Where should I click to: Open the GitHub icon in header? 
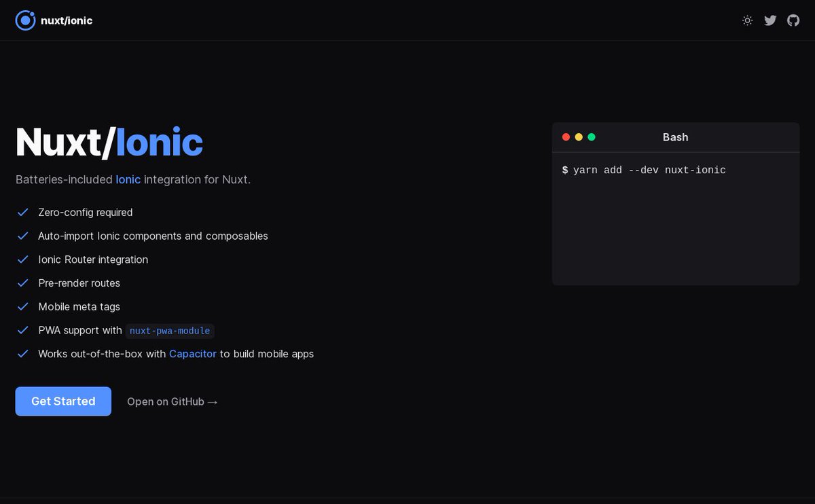(x=793, y=20)
